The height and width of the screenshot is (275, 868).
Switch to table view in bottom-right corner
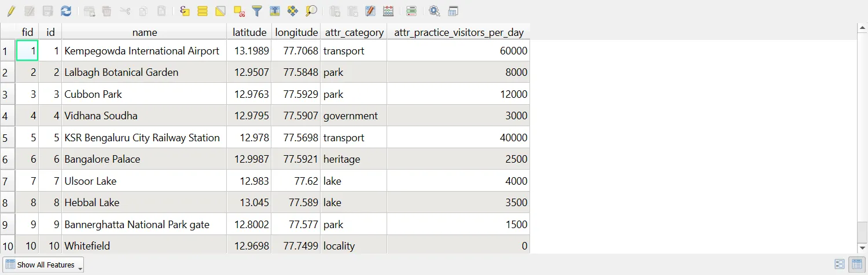pyautogui.click(x=856, y=265)
